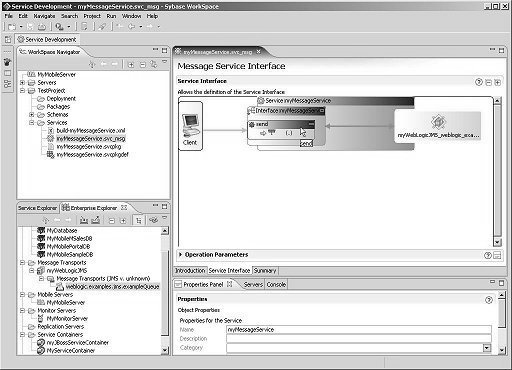This screenshot has height=370, width=512.
Task: Open the Run menu
Action: 111,16
